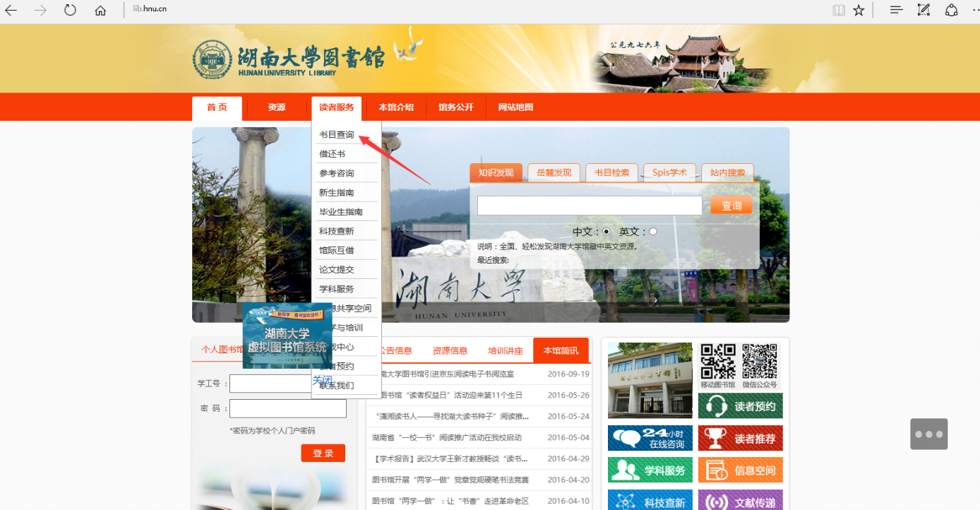
Task: Click the orange 查询 search button
Action: [x=731, y=206]
